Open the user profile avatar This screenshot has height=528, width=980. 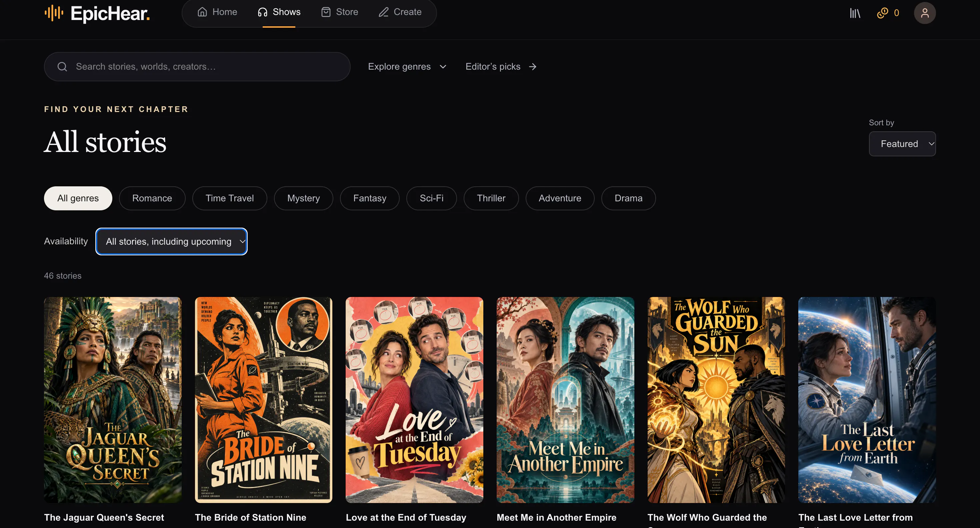click(925, 13)
